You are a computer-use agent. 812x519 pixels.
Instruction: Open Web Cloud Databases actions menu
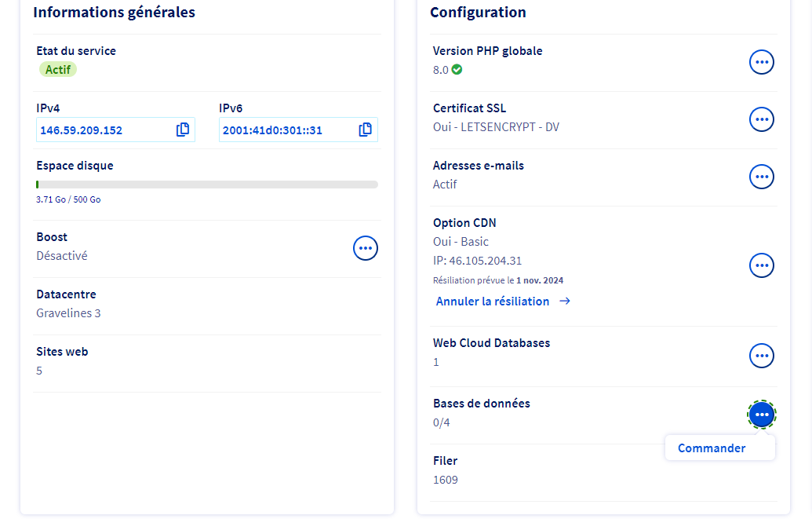coord(762,356)
